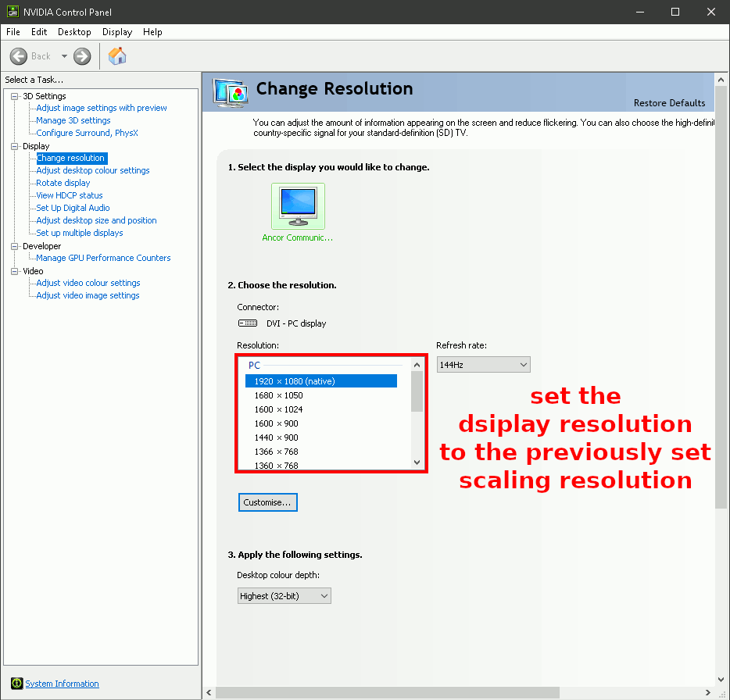Open Set Up Digital Audio

[73, 208]
